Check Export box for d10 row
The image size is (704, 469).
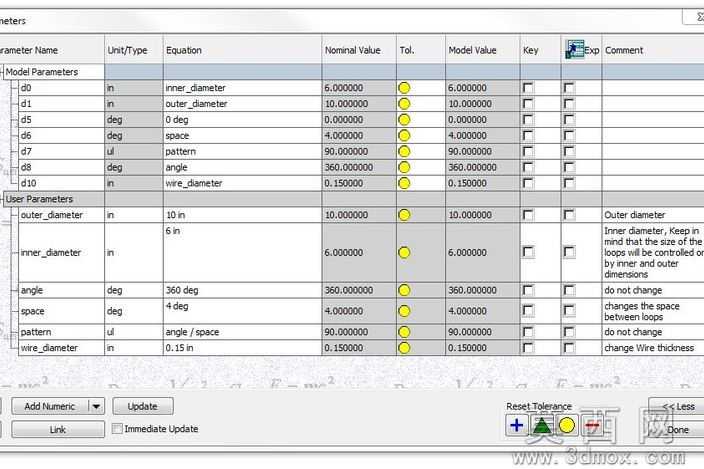click(569, 183)
